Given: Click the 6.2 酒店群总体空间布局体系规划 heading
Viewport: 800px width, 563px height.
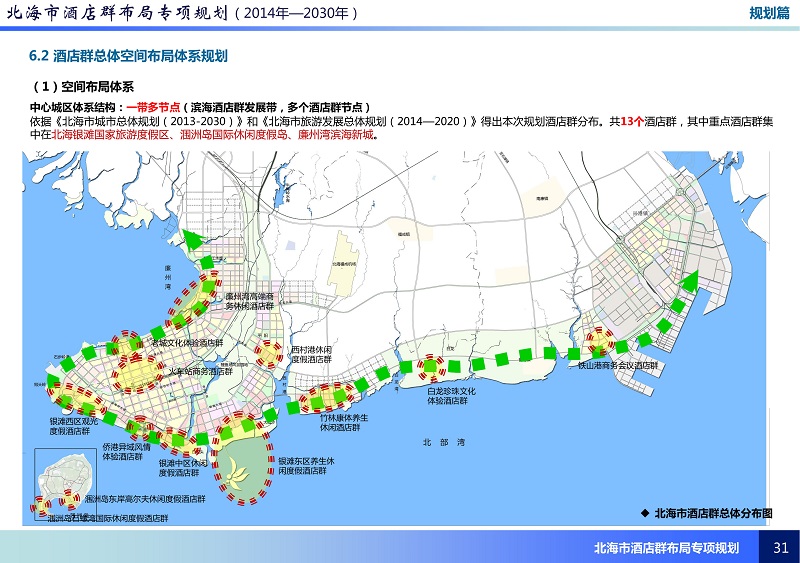Looking at the screenshot, I should (x=128, y=57).
